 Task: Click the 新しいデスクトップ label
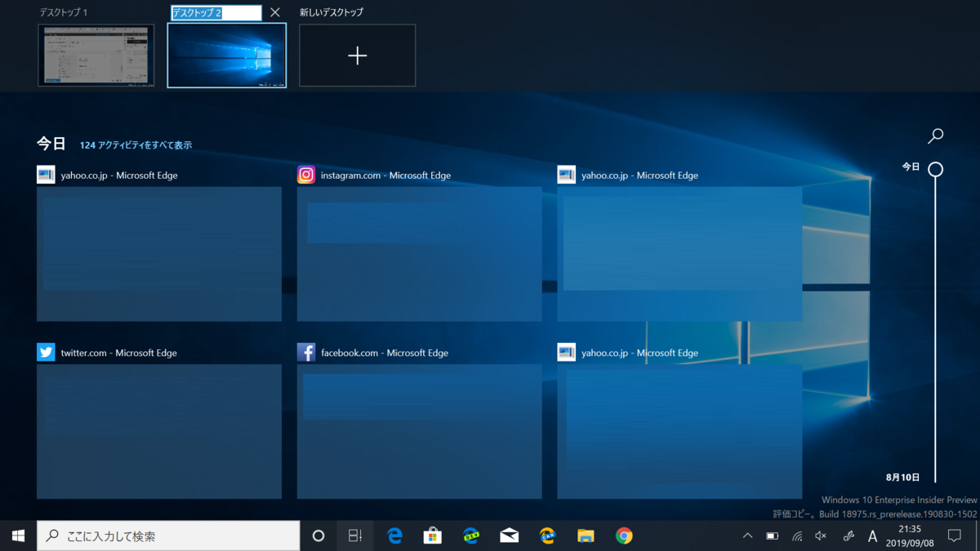332,12
